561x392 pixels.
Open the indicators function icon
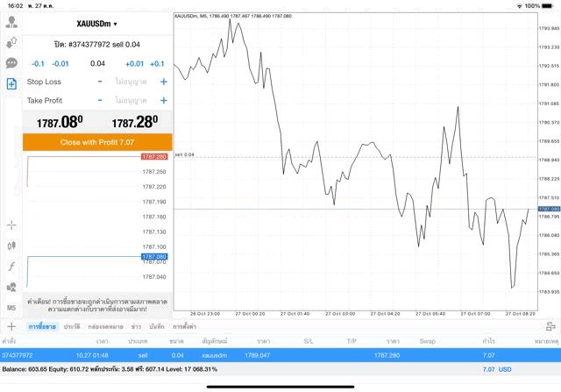pos(11,266)
